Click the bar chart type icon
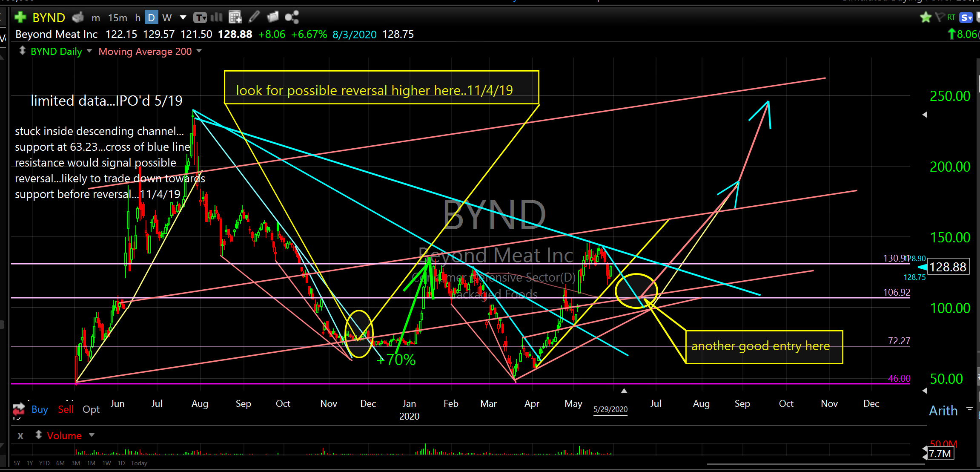 (217, 17)
